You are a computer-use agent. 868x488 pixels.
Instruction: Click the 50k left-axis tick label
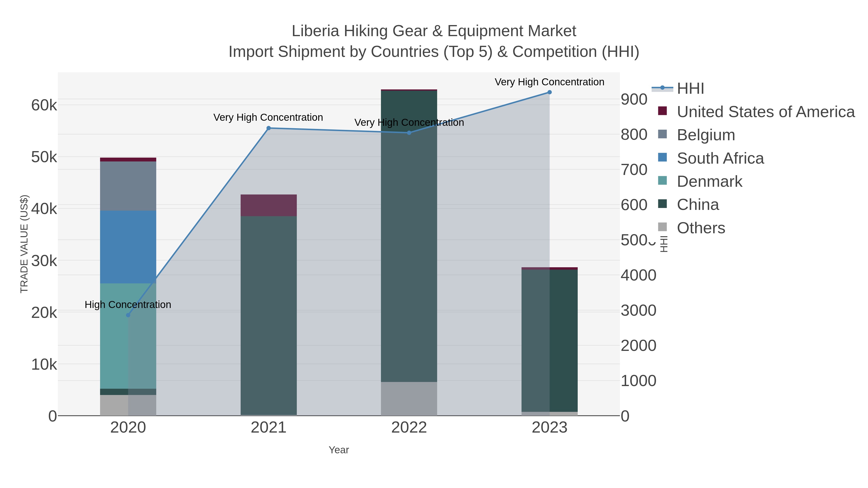point(44,157)
